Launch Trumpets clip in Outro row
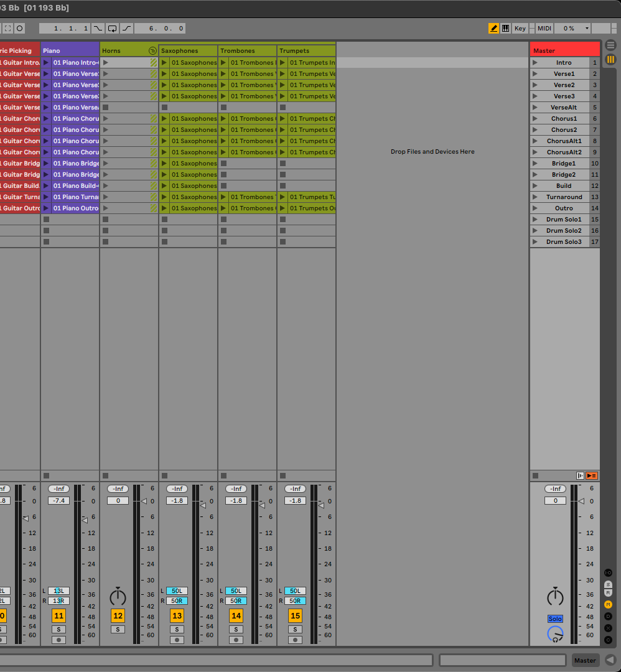The height and width of the screenshot is (672, 621). click(282, 208)
